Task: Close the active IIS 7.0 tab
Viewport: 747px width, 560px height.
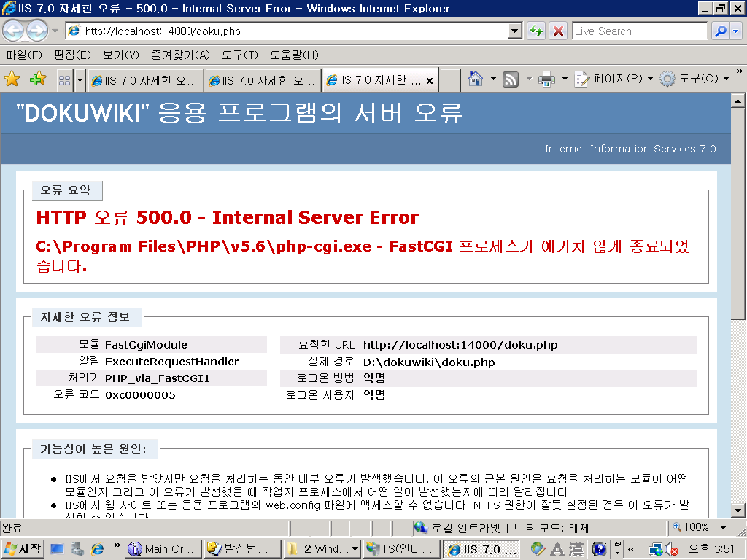Action: [x=429, y=81]
